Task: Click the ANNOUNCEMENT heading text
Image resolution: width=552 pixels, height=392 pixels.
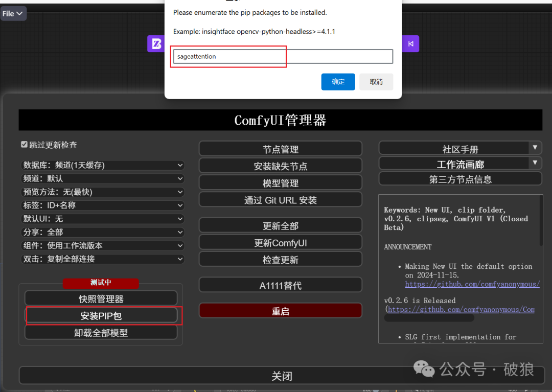Action: point(408,247)
